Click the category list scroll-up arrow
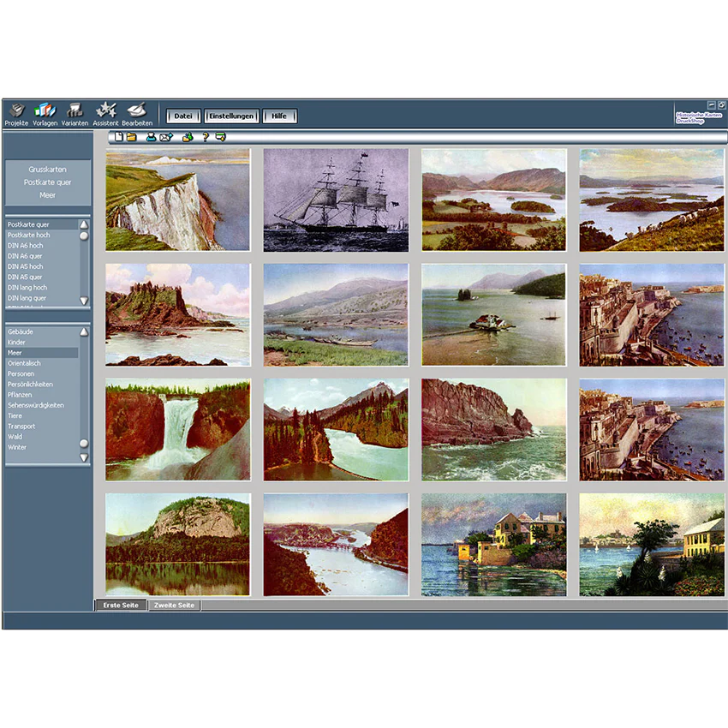Viewport: 728px width, 728px height. click(84, 332)
